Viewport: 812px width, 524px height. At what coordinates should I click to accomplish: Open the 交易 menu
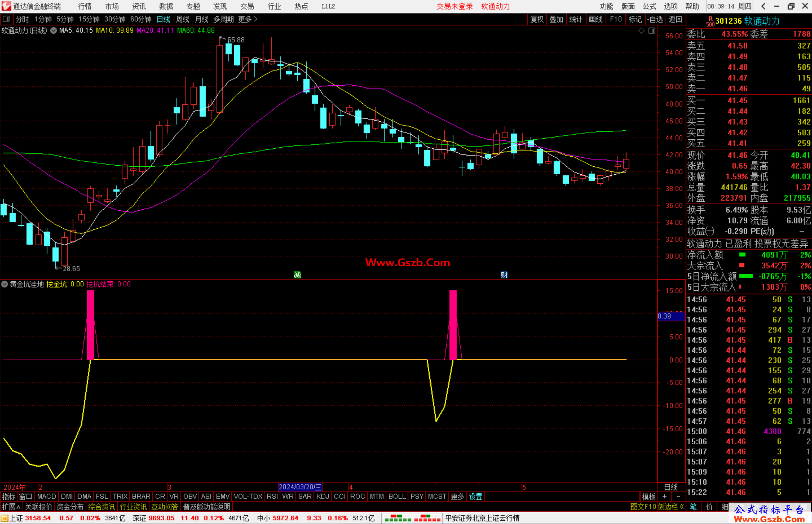click(x=247, y=6)
